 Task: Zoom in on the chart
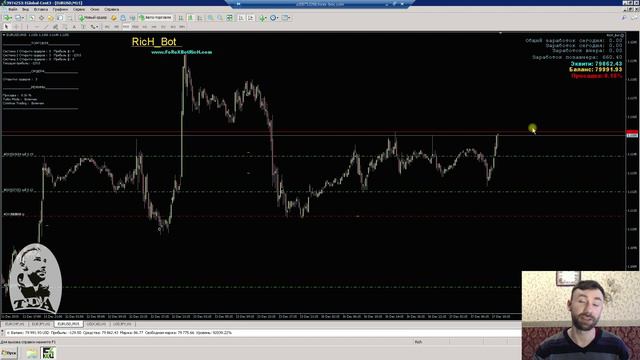(x=210, y=18)
